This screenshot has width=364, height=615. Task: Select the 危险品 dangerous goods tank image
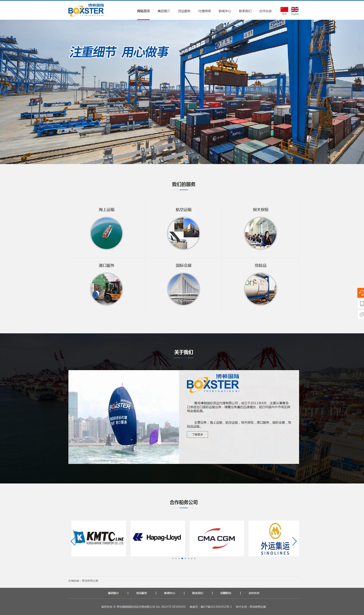[260, 289]
